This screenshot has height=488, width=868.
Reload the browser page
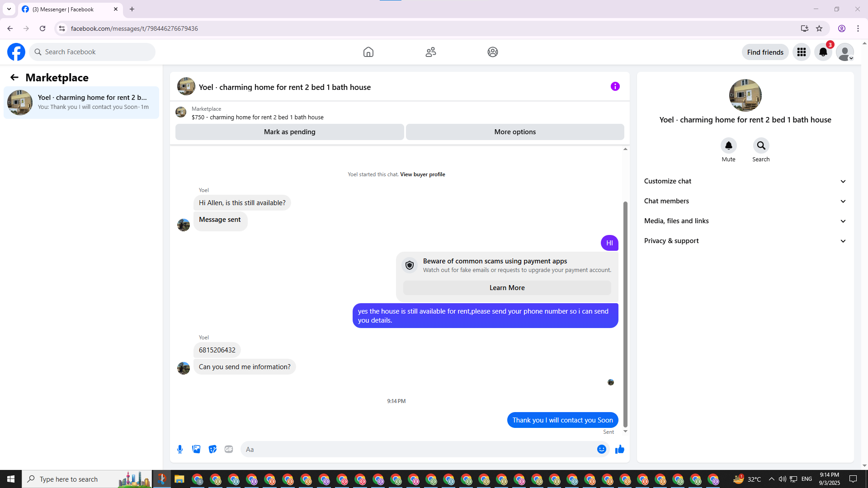click(x=42, y=28)
